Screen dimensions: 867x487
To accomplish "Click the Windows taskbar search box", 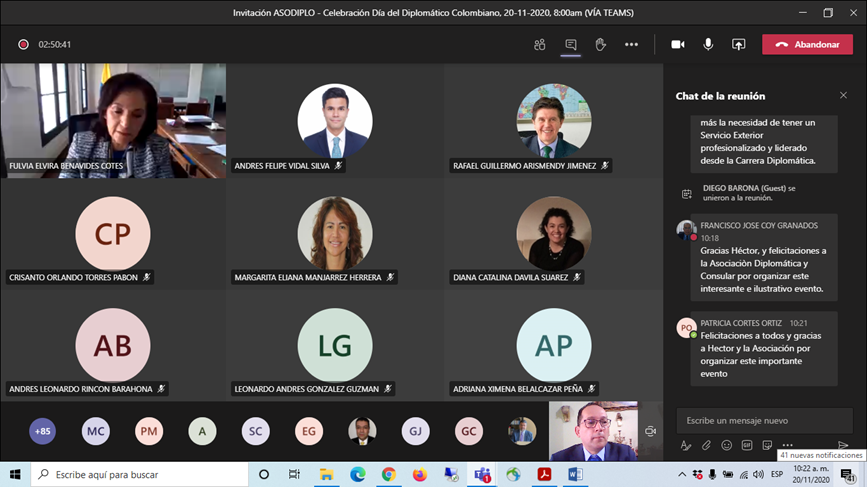I will pyautogui.click(x=139, y=475).
